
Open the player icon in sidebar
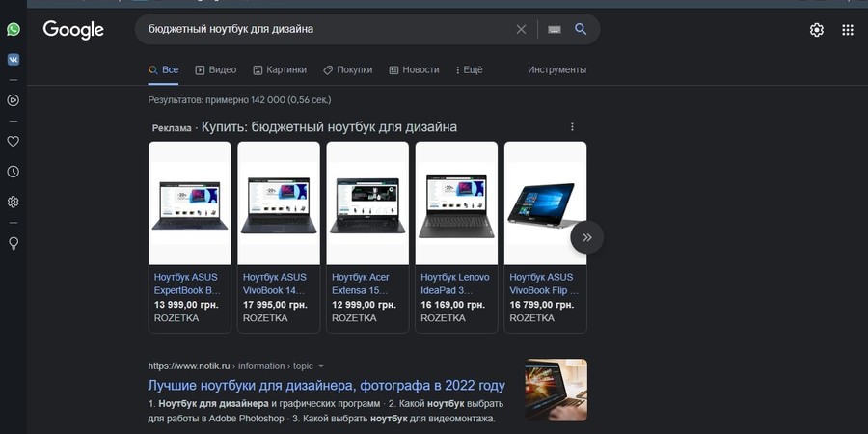(14, 100)
